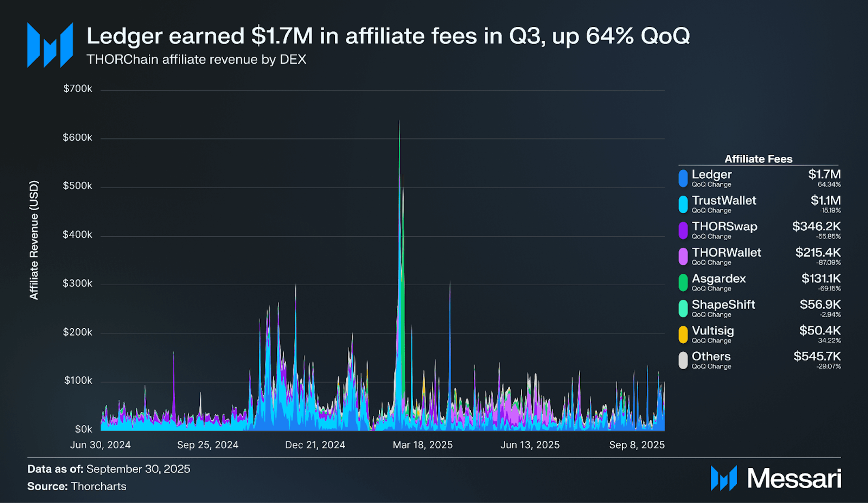Image resolution: width=868 pixels, height=503 pixels.
Task: Click the $1.7M Ledger fee value
Action: coord(824,175)
